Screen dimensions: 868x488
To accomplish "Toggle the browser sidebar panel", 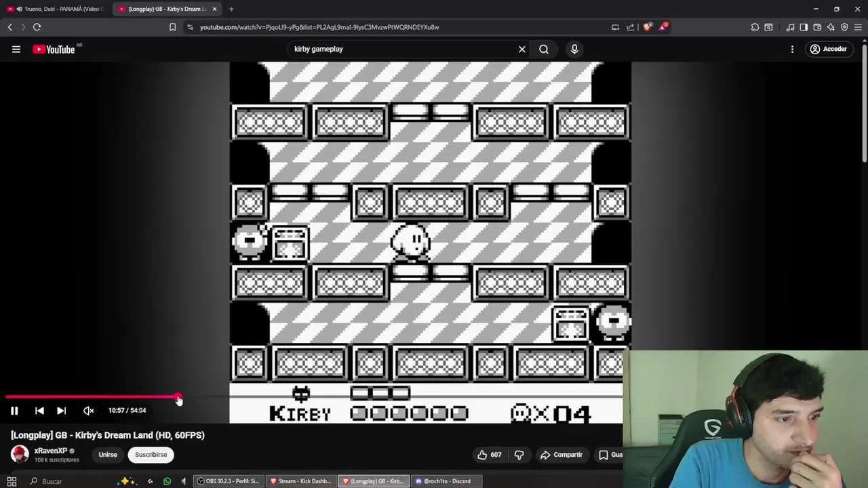I will point(804,27).
